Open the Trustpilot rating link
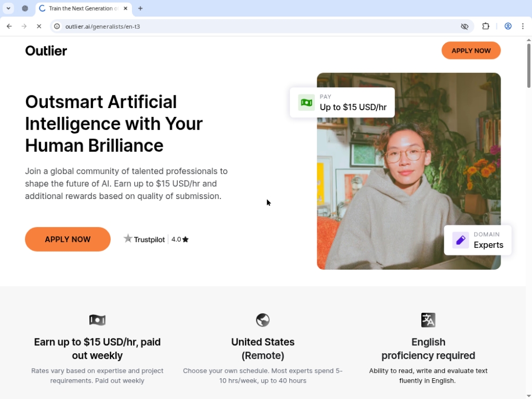Image resolution: width=532 pixels, height=399 pixels. click(x=156, y=239)
